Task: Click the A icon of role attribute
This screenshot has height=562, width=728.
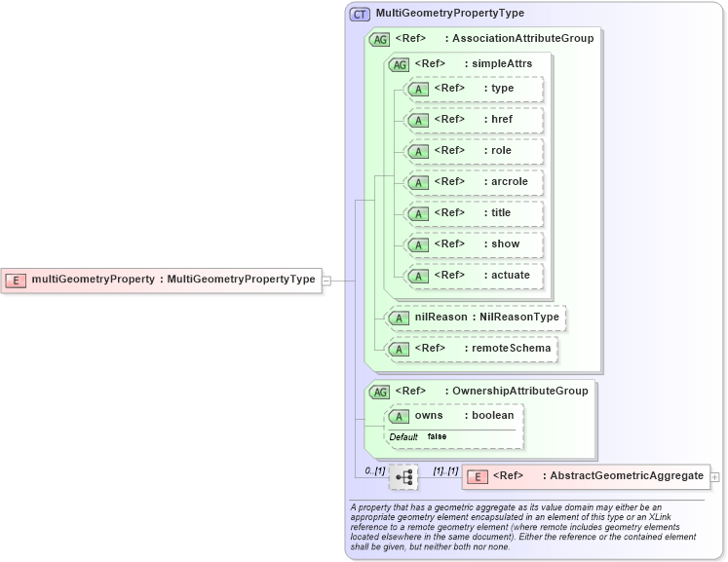Action: click(x=418, y=151)
